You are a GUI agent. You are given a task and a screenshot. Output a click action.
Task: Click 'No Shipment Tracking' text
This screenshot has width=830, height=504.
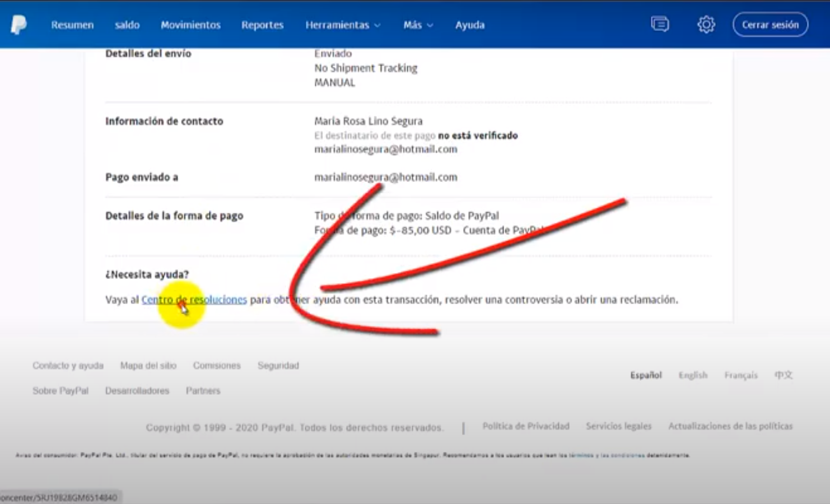pyautogui.click(x=366, y=68)
